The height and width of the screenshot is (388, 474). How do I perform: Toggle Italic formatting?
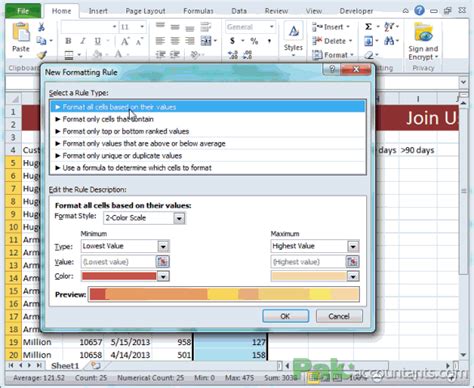pos(83,41)
